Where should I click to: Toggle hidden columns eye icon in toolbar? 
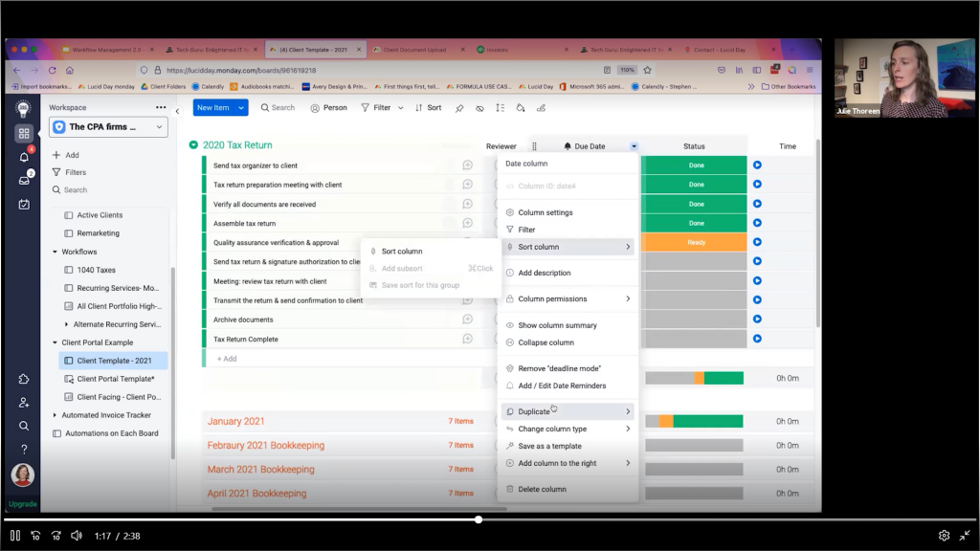(479, 108)
